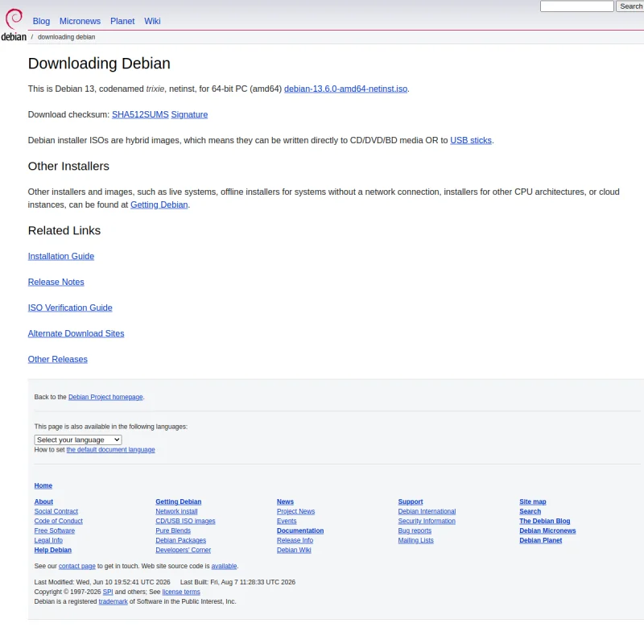Open the Network install link

point(176,511)
